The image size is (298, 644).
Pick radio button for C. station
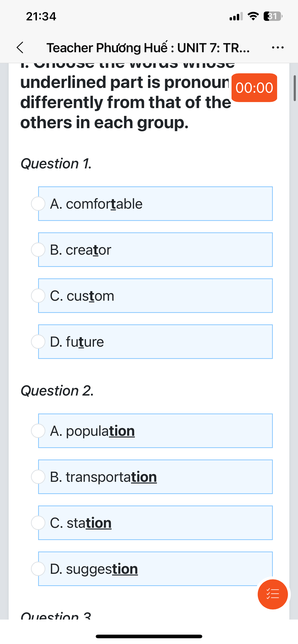pyautogui.click(x=38, y=523)
